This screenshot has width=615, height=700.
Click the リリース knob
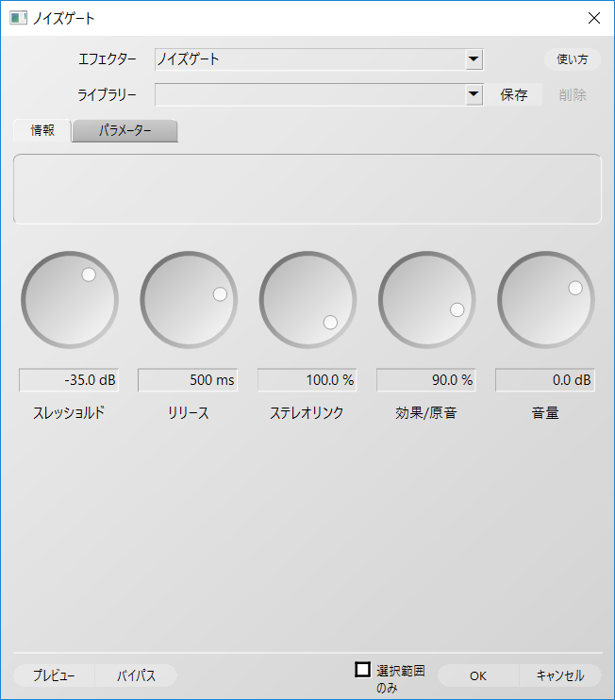coord(189,300)
